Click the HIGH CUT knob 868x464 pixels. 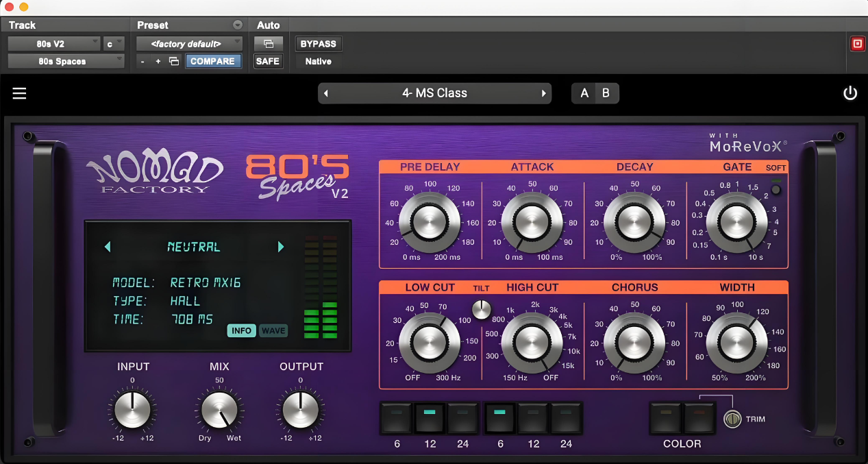[532, 342]
